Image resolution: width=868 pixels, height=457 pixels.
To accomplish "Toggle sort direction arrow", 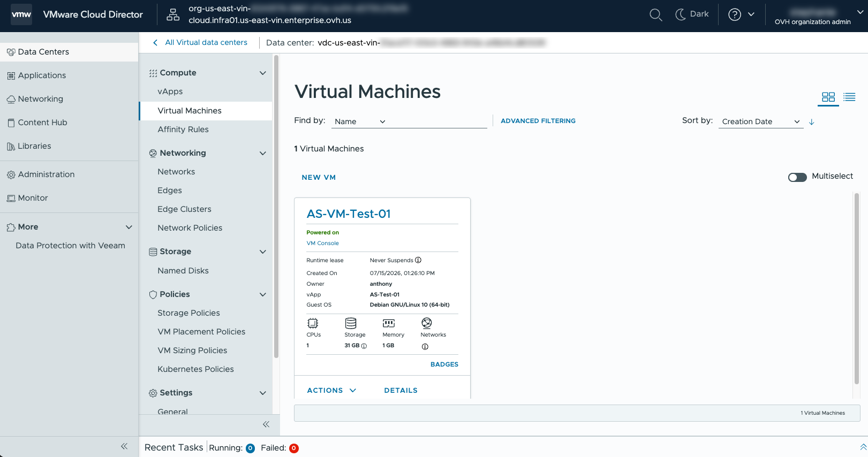I will click(811, 122).
